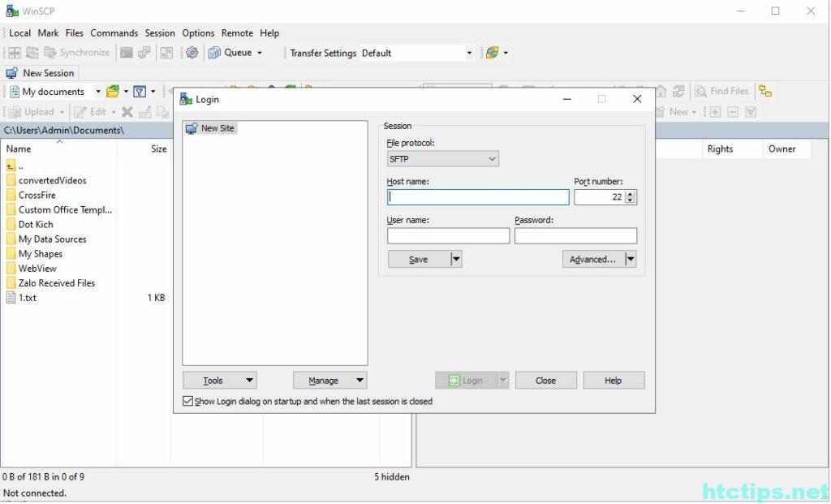Click the Open Terminal console icon
Viewport: 831px width, 504px height.
126,53
